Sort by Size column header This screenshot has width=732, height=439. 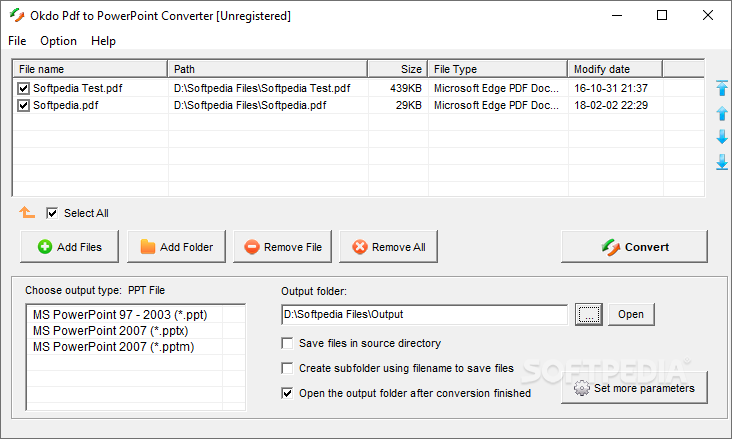pos(398,69)
